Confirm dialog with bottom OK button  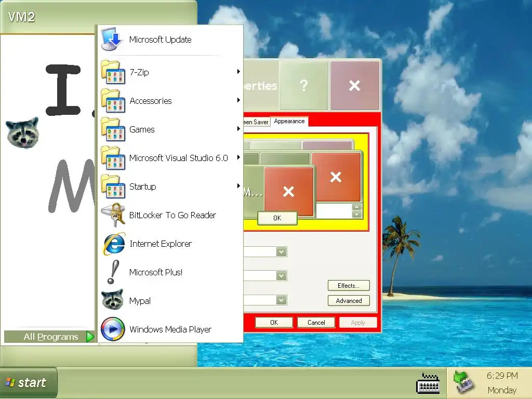pyautogui.click(x=274, y=322)
